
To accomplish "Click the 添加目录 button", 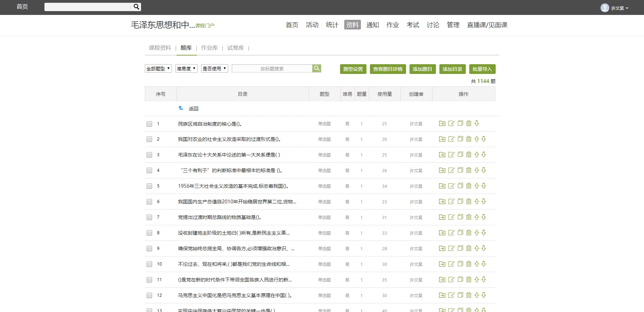I will pyautogui.click(x=452, y=69).
